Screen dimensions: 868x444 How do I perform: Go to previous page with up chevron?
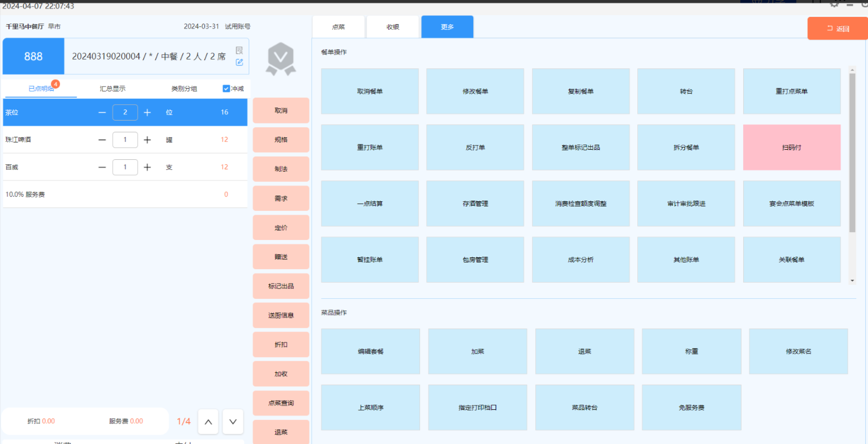208,422
